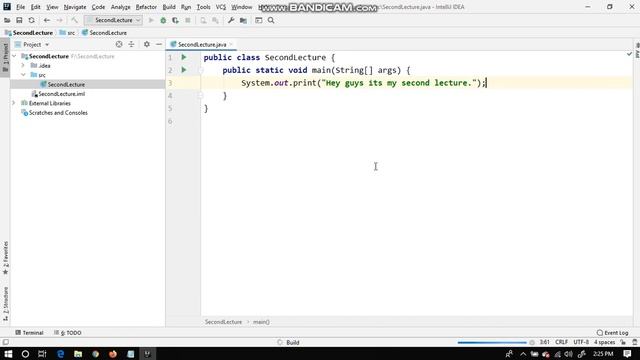Click the Stop square toolbar icon

coord(188,20)
